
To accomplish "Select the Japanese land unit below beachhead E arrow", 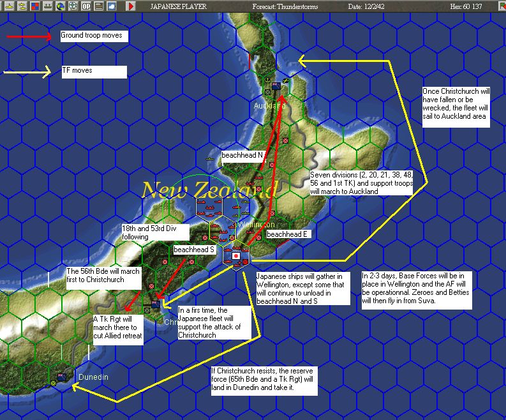I will [x=258, y=238].
